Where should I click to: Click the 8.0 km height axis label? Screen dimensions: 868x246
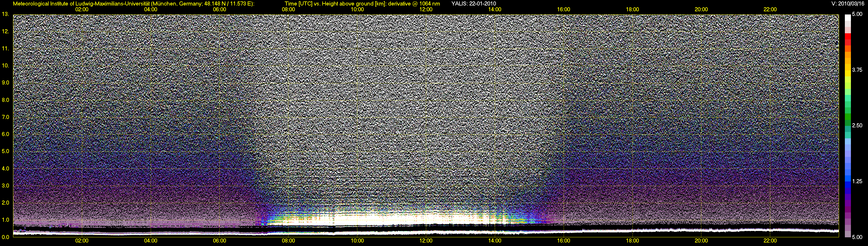tap(5, 100)
